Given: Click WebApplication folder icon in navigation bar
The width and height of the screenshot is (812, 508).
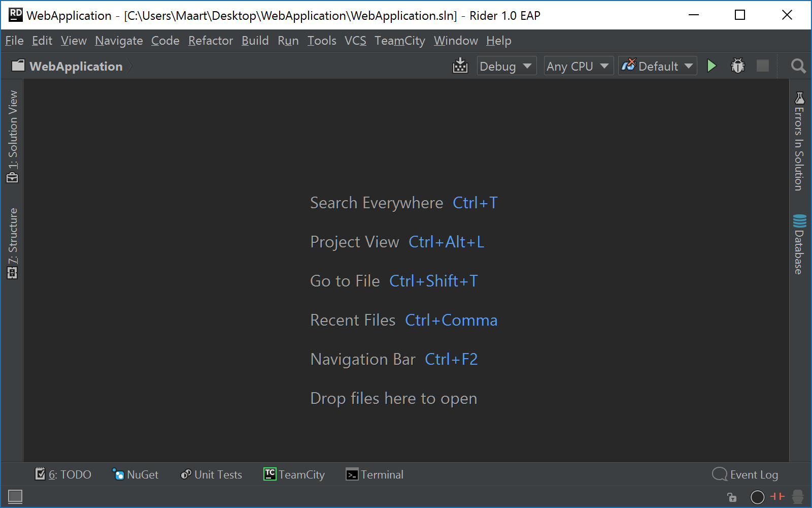Looking at the screenshot, I should (x=18, y=66).
